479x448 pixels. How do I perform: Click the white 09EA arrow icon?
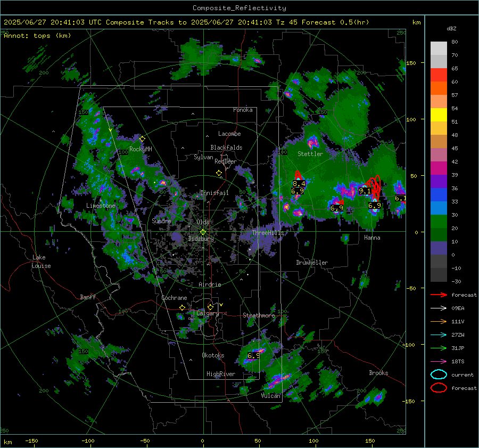[x=439, y=308]
